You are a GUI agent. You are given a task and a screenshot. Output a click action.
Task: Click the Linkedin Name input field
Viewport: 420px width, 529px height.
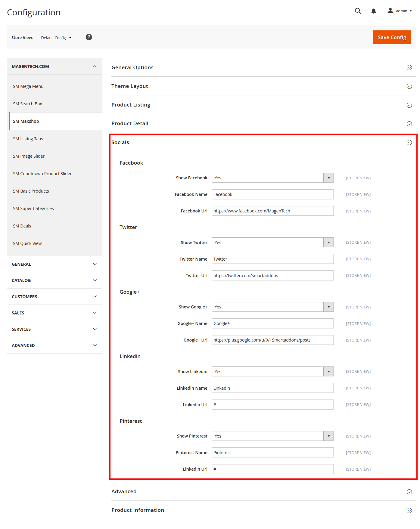273,388
